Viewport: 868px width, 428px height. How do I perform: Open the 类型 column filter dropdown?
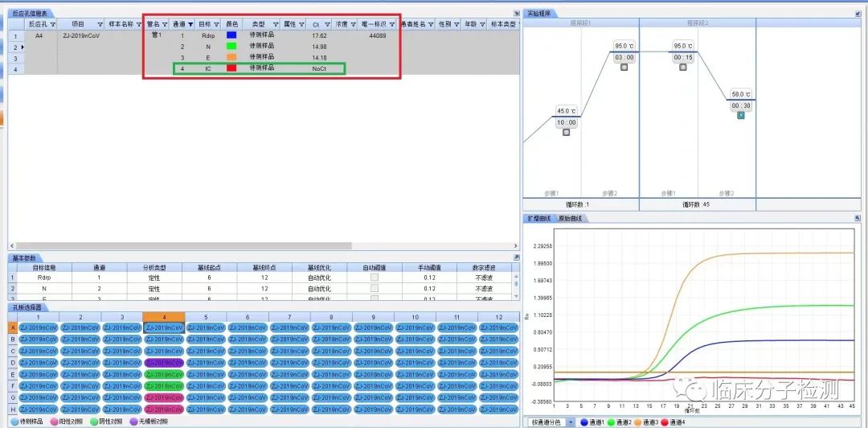(x=274, y=25)
